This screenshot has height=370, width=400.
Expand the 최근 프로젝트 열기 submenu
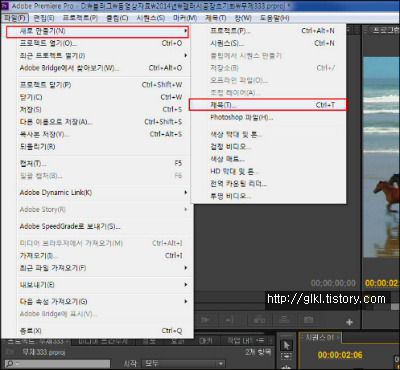(x=103, y=56)
